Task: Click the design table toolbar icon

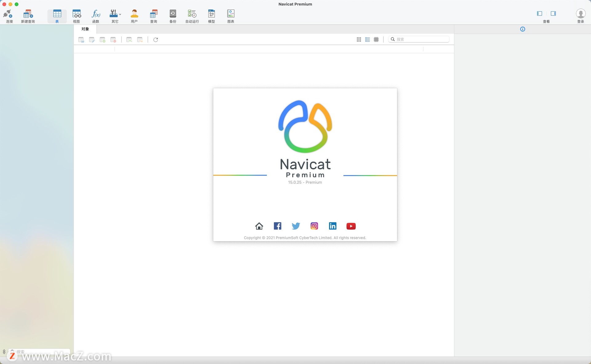Action: (92, 40)
